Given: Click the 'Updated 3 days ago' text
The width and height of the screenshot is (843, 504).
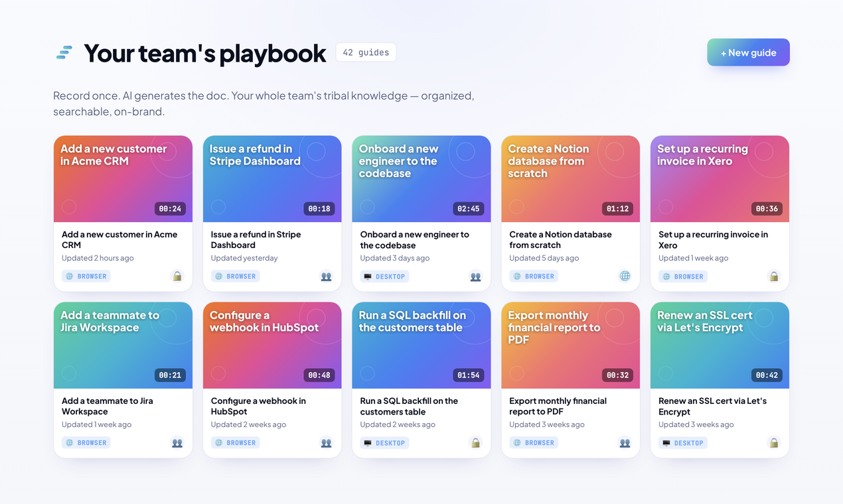Looking at the screenshot, I should coord(395,258).
